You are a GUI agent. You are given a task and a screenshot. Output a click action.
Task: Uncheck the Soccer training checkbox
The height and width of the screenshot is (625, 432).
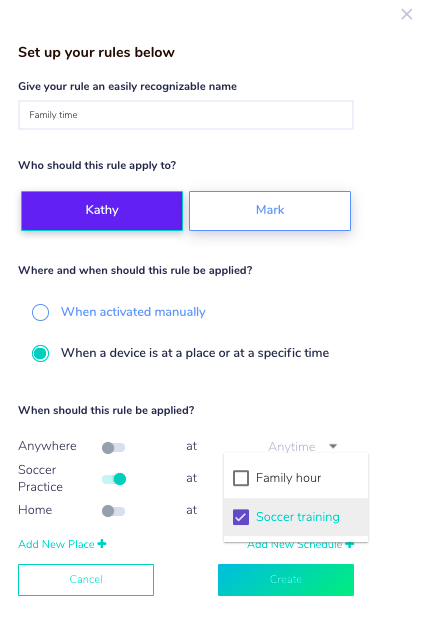click(x=241, y=517)
